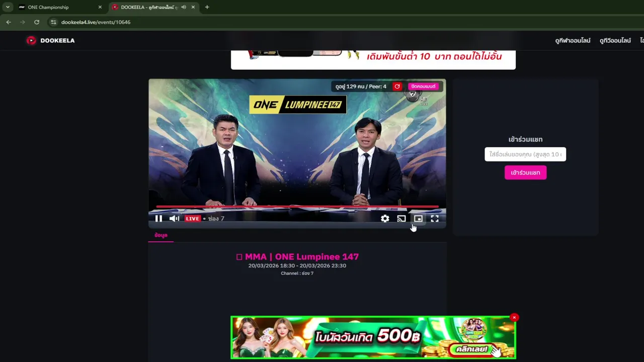Click the video progress bar
This screenshot has width=644, height=362.
(x=297, y=207)
